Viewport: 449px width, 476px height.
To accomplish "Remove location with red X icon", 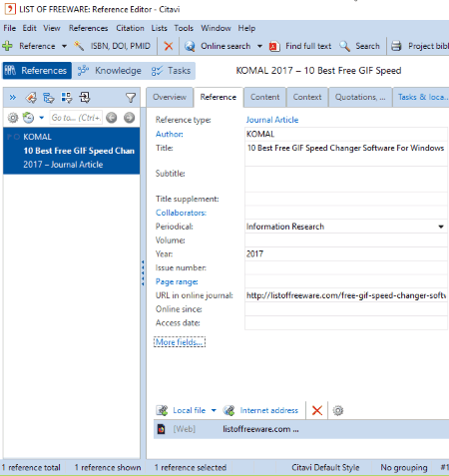I will click(x=317, y=410).
